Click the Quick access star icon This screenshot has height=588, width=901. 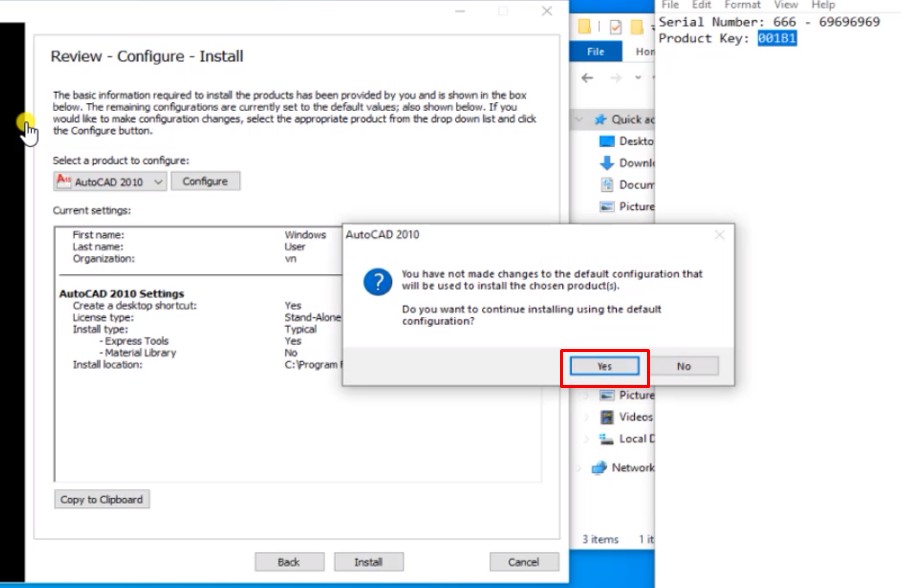coord(601,119)
